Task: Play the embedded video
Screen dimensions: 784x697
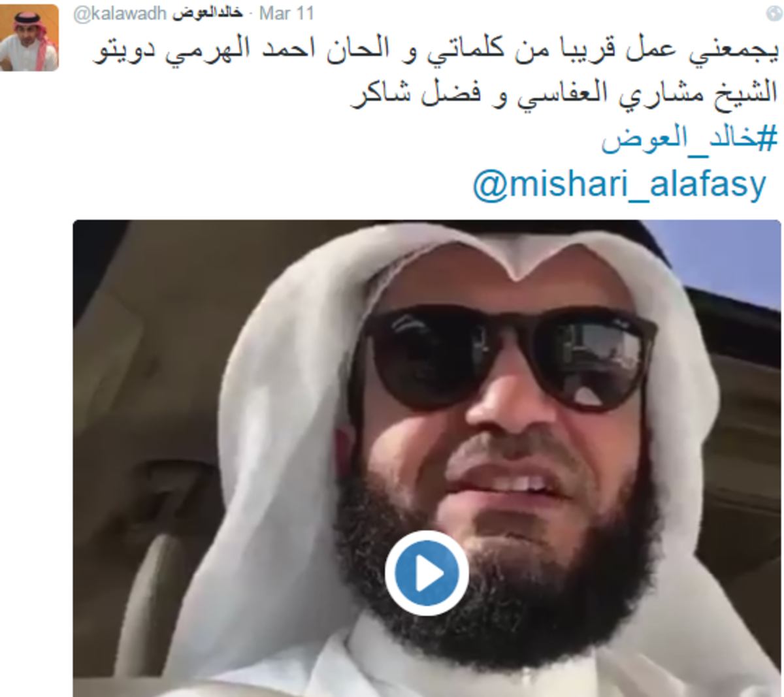Action: (x=426, y=573)
